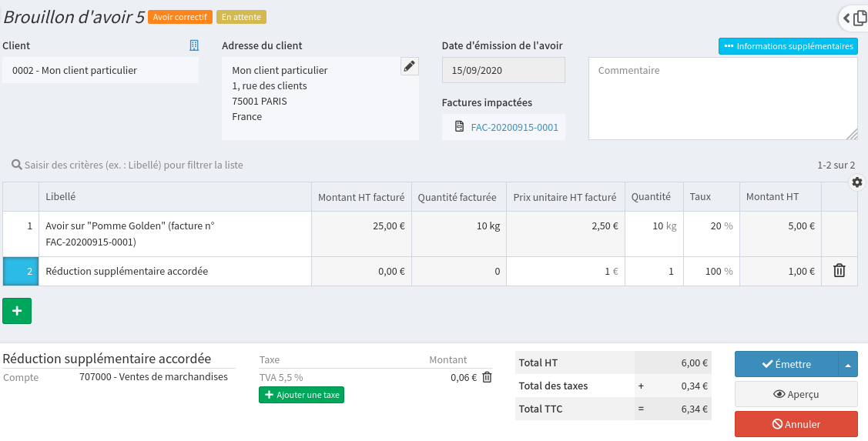Image resolution: width=868 pixels, height=441 pixels.
Task: Cancel the credit note with Annuler
Action: [796, 424]
